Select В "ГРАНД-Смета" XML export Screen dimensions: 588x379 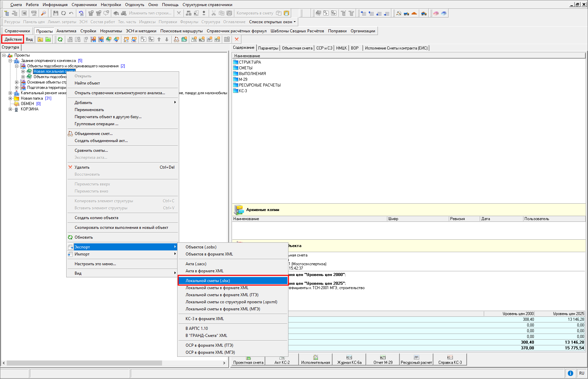(x=233, y=336)
